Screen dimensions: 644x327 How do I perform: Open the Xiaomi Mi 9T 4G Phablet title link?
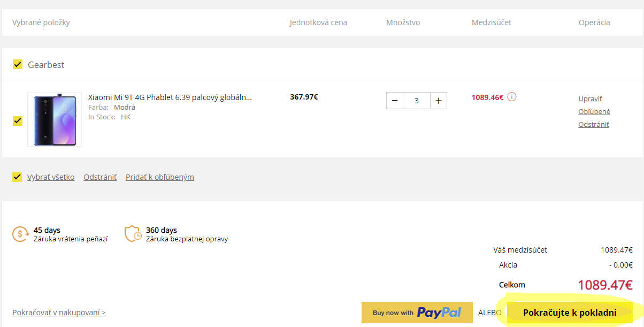pyautogui.click(x=170, y=97)
